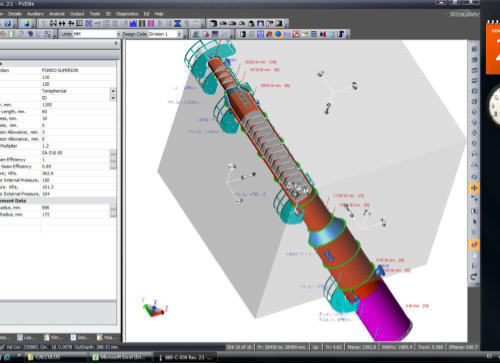Open the Analyze menu
The height and width of the screenshot is (364, 500).
[x=57, y=14]
